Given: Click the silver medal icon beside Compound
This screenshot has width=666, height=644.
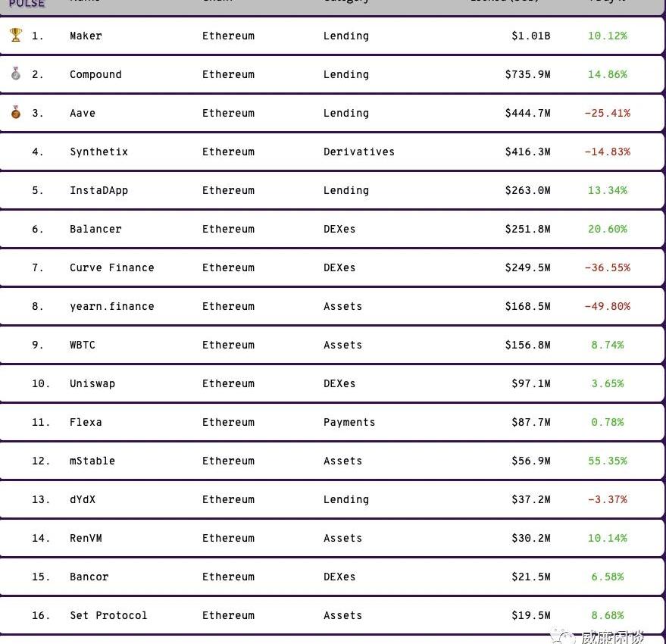Looking at the screenshot, I should (16, 73).
